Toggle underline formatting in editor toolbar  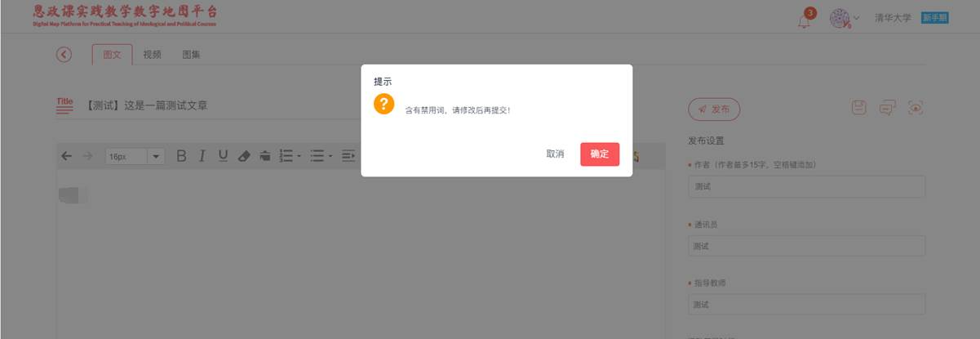(x=223, y=156)
